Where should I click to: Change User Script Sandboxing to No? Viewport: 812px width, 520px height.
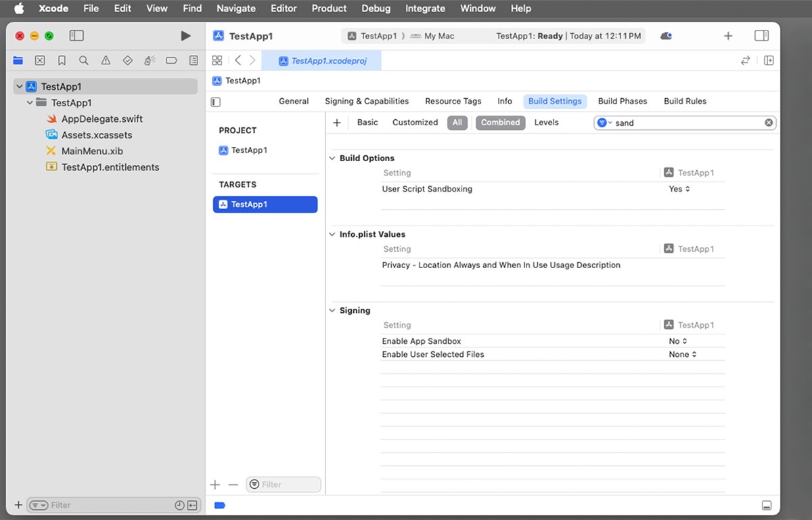(x=678, y=189)
